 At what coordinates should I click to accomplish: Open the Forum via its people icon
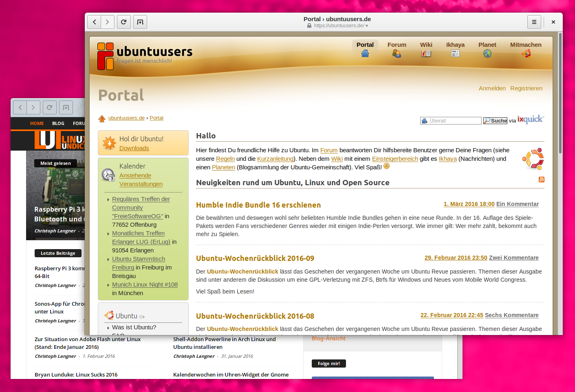coord(396,53)
